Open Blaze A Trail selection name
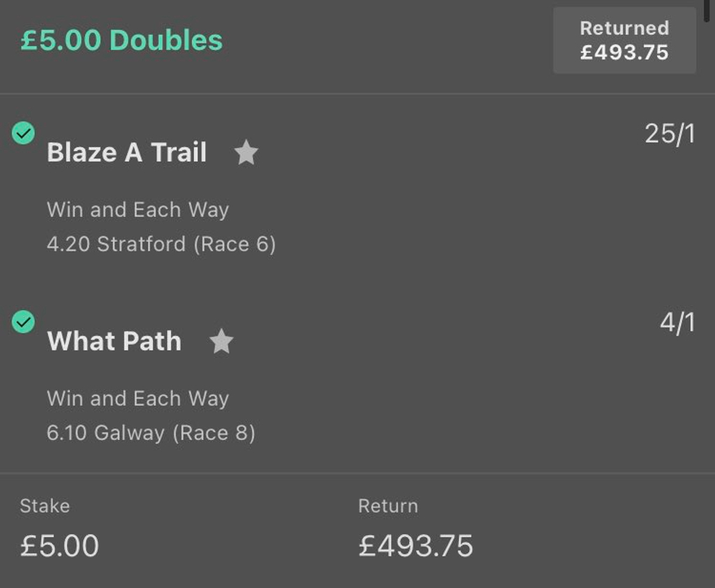The height and width of the screenshot is (588, 715). coord(127,152)
